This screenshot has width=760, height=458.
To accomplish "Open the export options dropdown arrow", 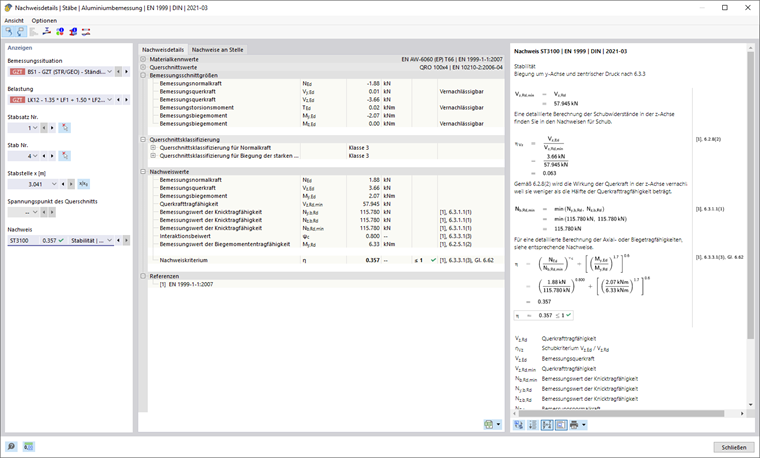I will (498, 425).
